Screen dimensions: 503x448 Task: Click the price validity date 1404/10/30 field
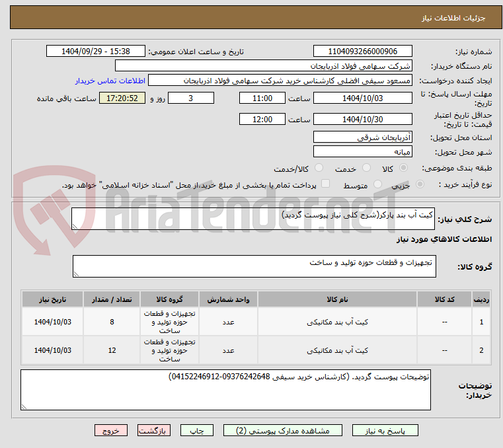(362, 119)
